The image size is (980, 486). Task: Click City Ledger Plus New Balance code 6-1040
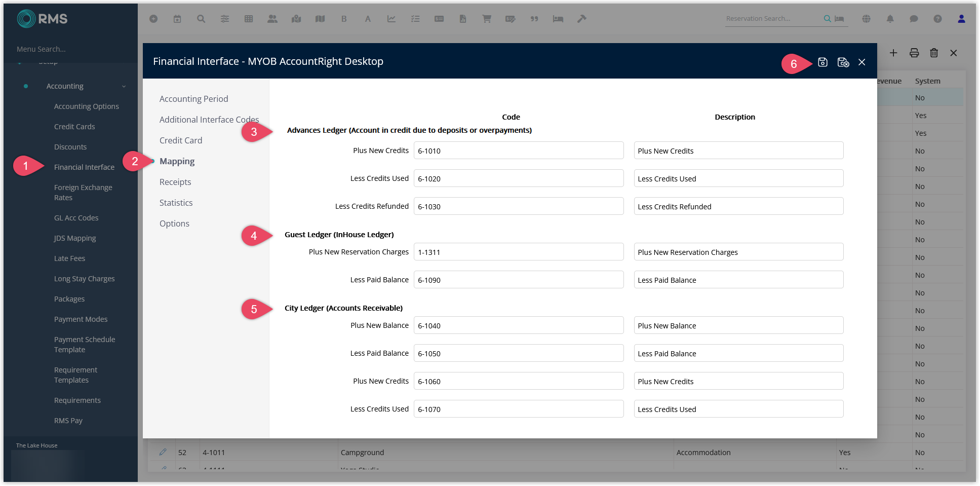[x=519, y=325]
